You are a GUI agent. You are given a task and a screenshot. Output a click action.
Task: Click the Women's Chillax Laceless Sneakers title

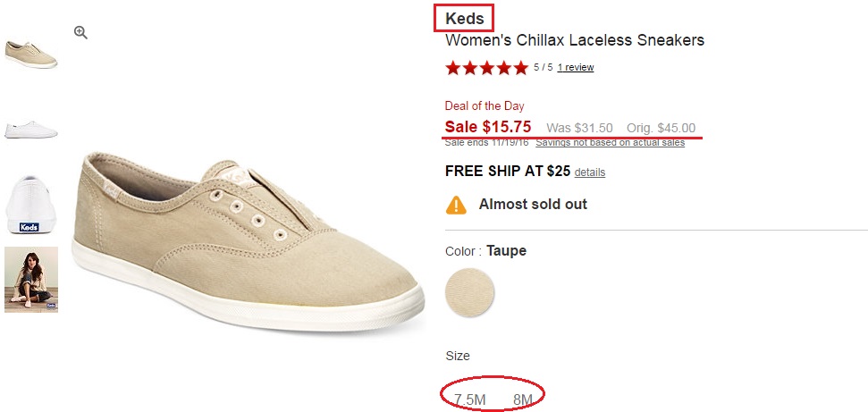coord(575,40)
